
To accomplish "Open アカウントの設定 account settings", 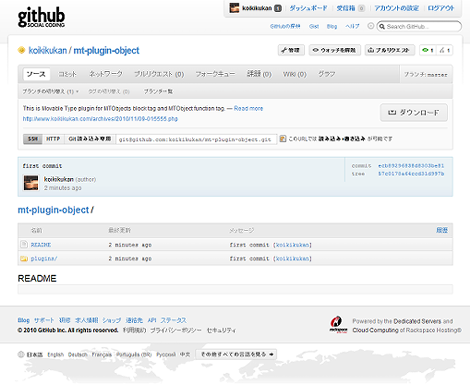I will [396, 8].
